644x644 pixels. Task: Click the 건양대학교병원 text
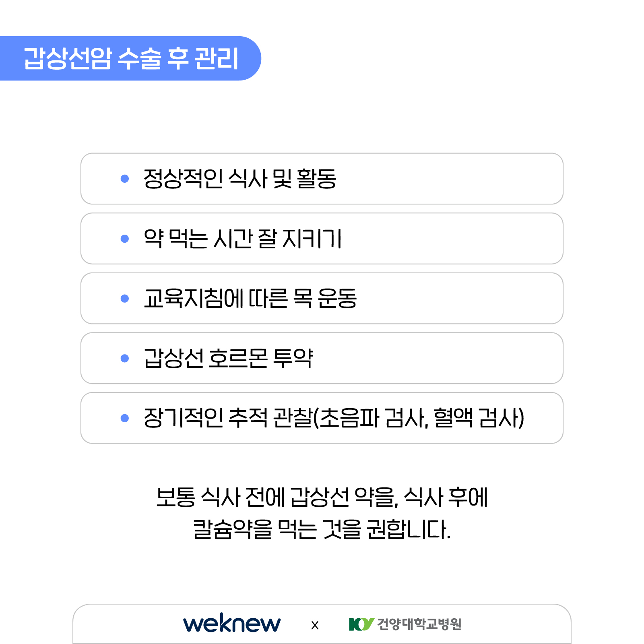coord(419,624)
